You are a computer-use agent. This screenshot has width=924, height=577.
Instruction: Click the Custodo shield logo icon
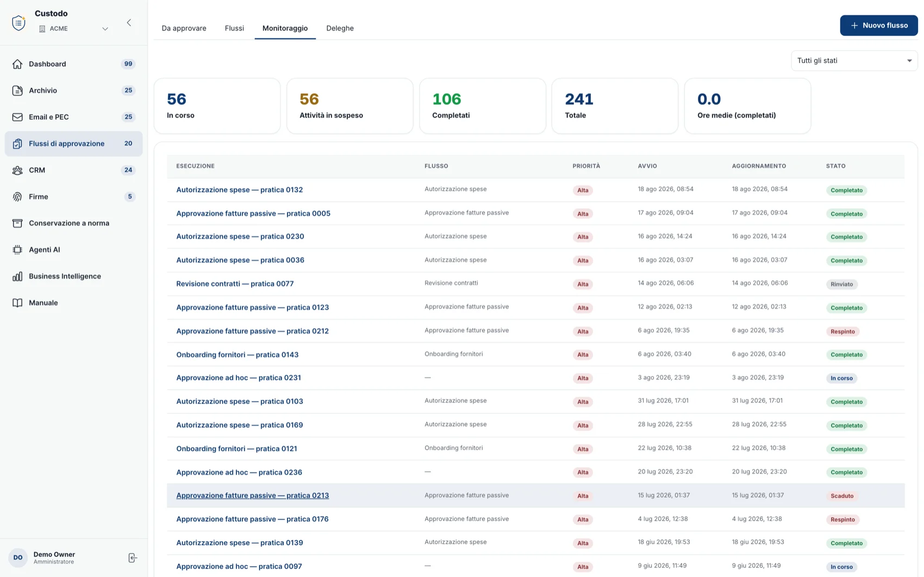18,22
